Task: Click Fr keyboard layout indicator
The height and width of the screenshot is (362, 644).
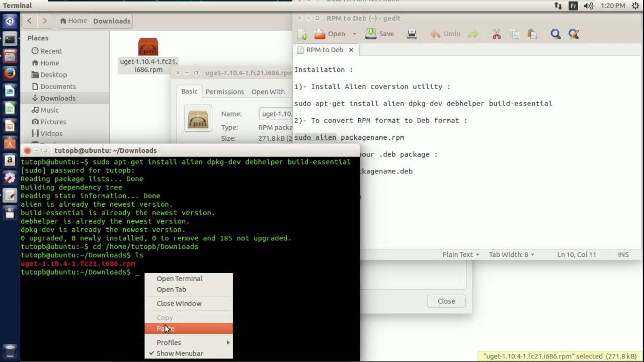Action: tap(573, 6)
